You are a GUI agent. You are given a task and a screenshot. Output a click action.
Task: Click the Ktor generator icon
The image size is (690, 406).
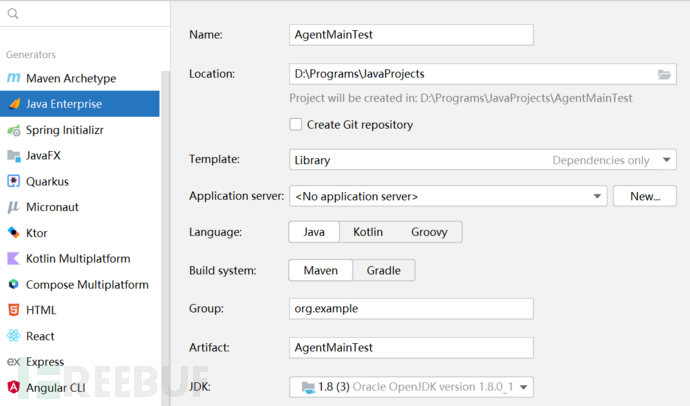coord(14,233)
